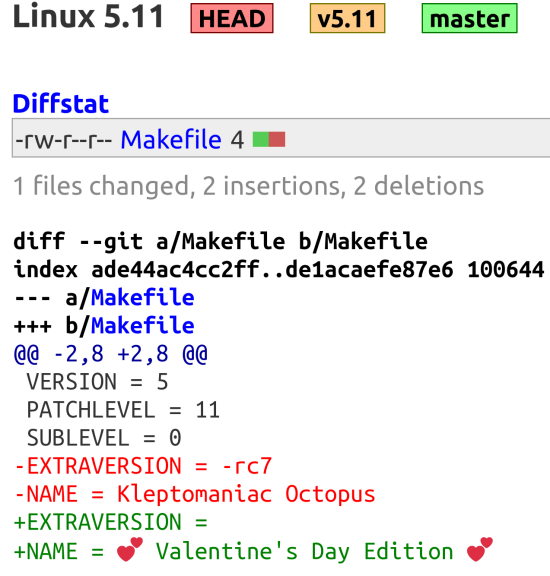Click the added Valentine's Day Edition line

(x=253, y=550)
